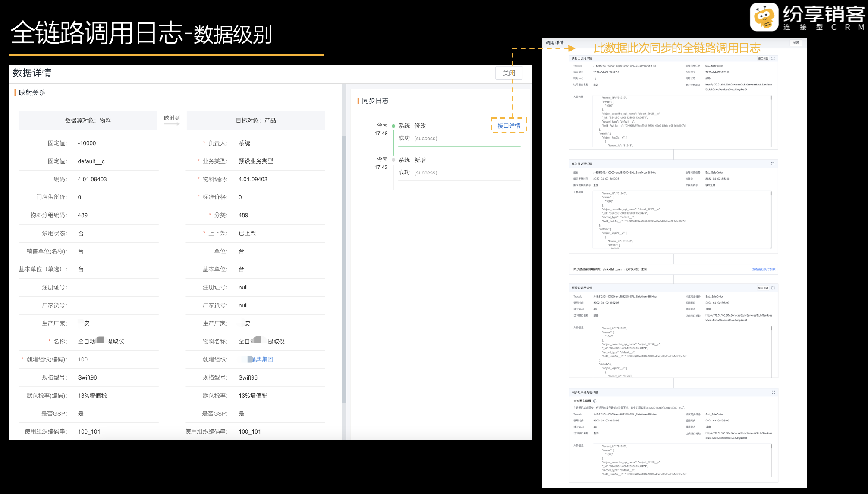Expand the 同步后系统处理详情 section to fullscreen

tap(773, 392)
